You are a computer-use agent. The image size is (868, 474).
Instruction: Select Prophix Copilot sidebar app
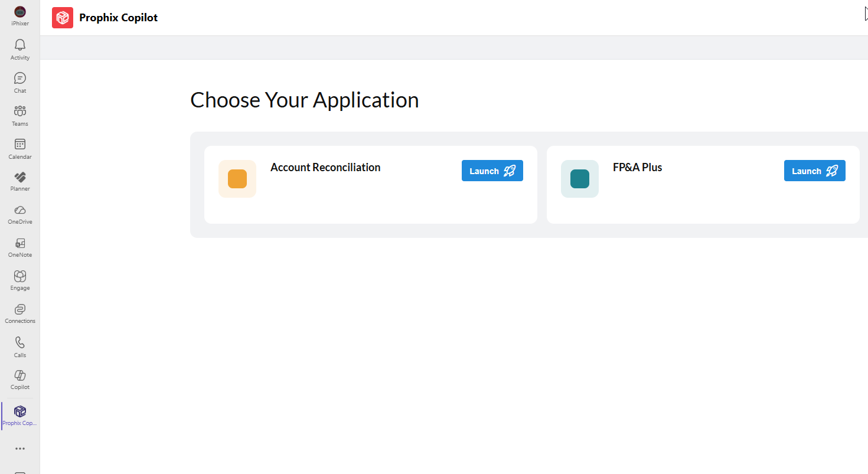pyautogui.click(x=20, y=412)
